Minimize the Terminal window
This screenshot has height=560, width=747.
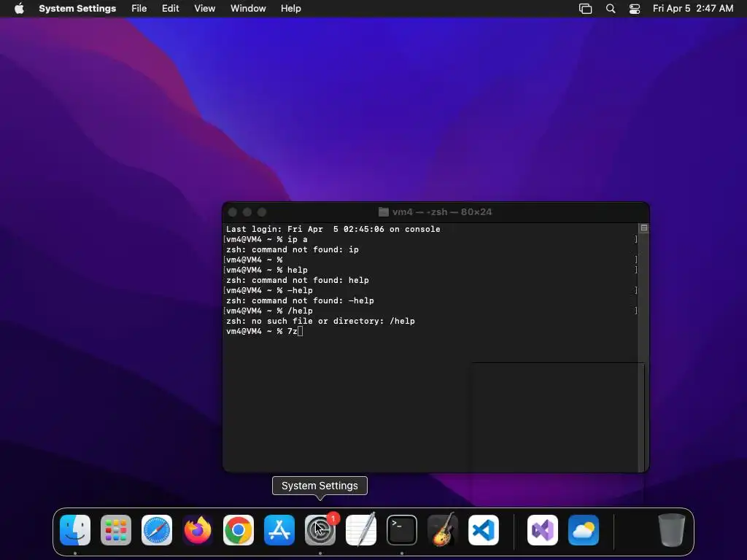247,212
